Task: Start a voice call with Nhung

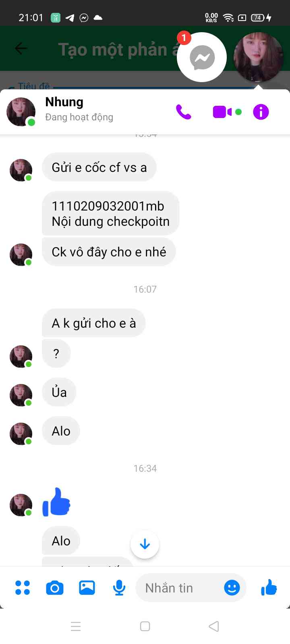Action: (x=184, y=112)
